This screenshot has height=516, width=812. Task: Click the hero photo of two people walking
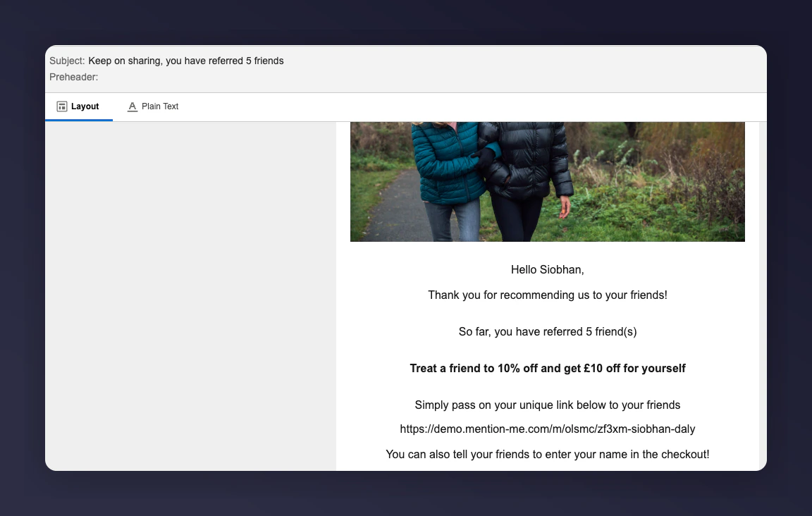(x=548, y=182)
